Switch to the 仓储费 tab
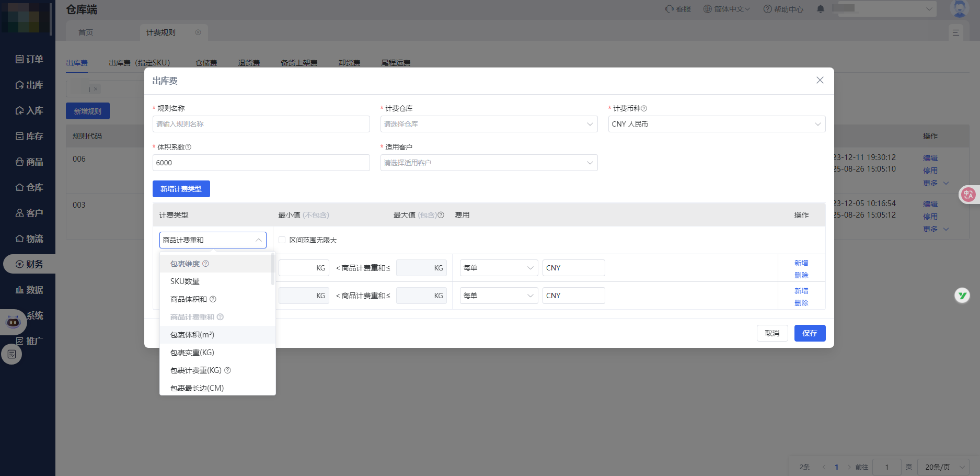Viewport: 980px width, 476px height. (206, 63)
